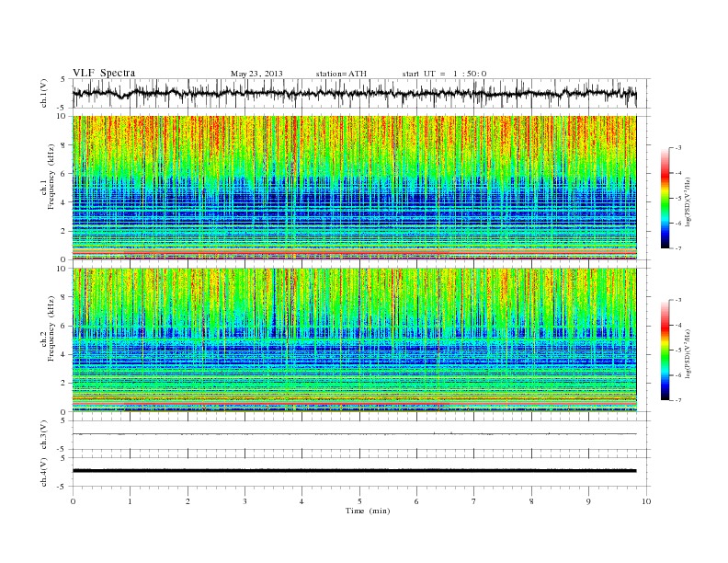
Task: Click the "8" kHz tick of ch.1 spectrogram
Action: point(63,145)
